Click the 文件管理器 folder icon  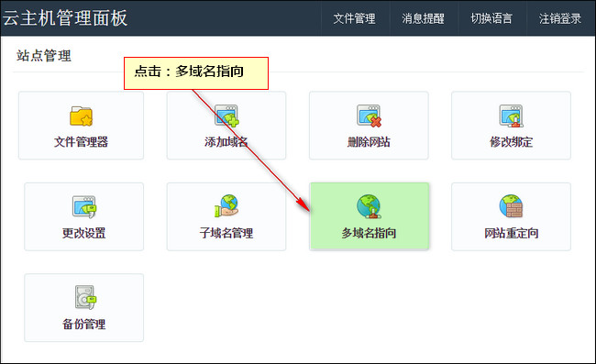coord(81,116)
